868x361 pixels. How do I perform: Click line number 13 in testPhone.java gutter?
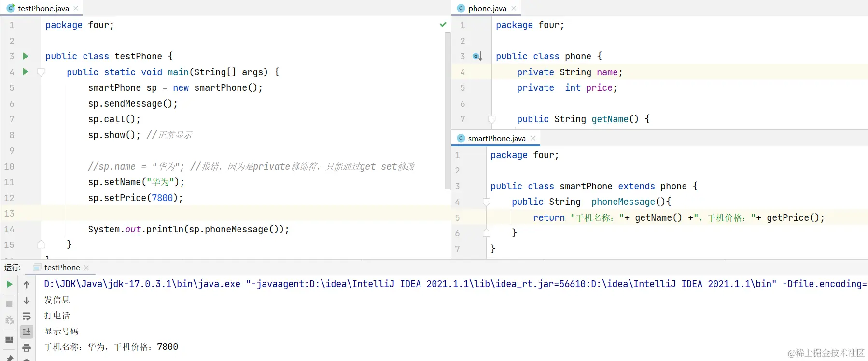tap(10, 213)
